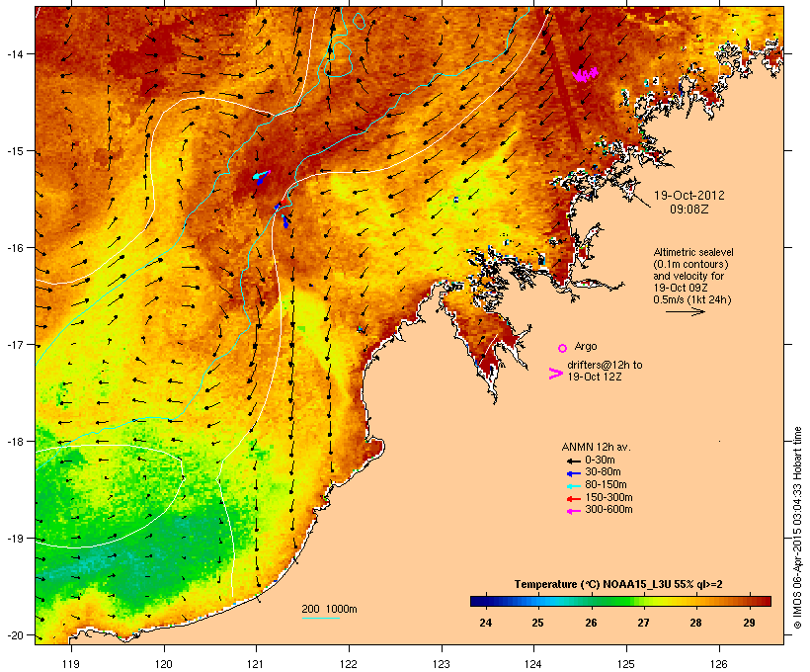Screen dimensions: 810x672
Task: Click the colorbar tick label 24
Action: click(x=485, y=623)
